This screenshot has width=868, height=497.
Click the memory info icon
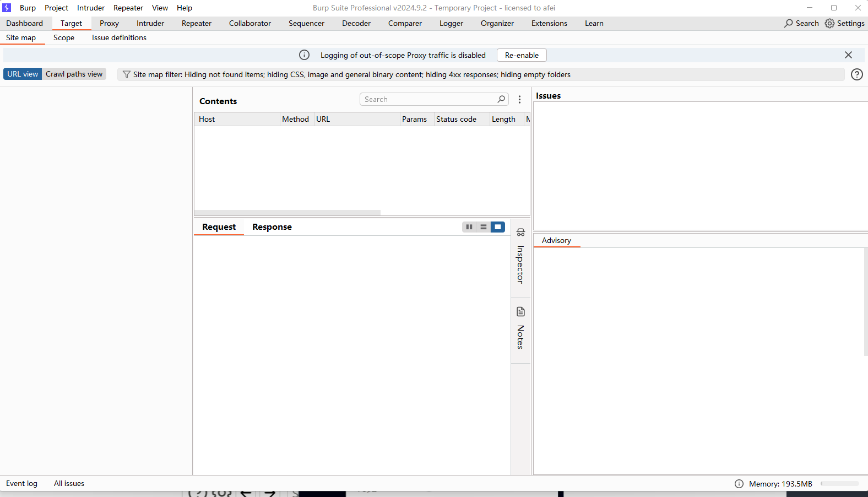tap(739, 484)
